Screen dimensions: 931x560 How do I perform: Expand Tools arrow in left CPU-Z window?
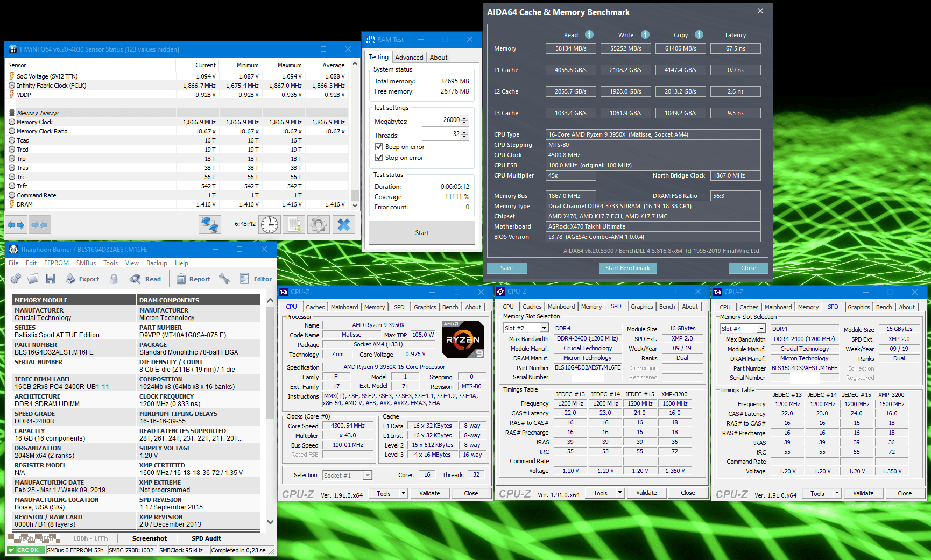coord(403,493)
